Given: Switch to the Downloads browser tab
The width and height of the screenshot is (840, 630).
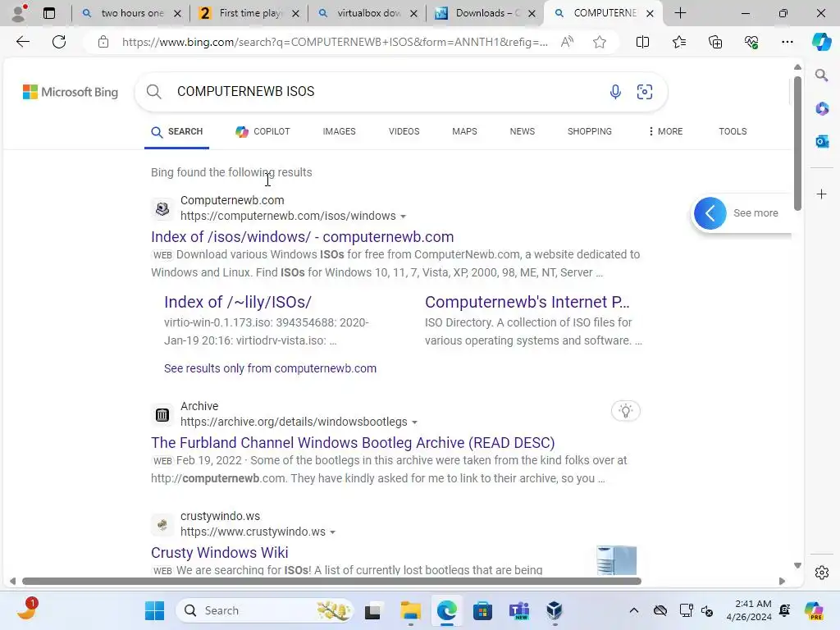Looking at the screenshot, I should coord(486,13).
